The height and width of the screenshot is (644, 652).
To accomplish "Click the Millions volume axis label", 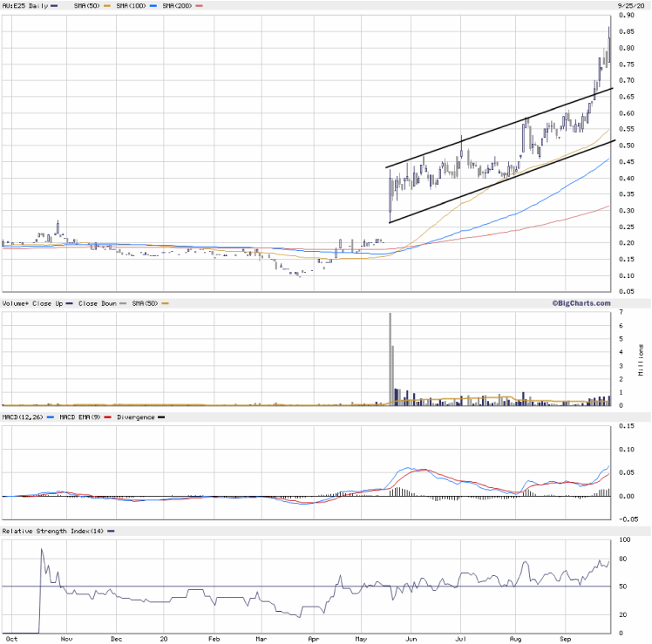I will coord(642,359).
